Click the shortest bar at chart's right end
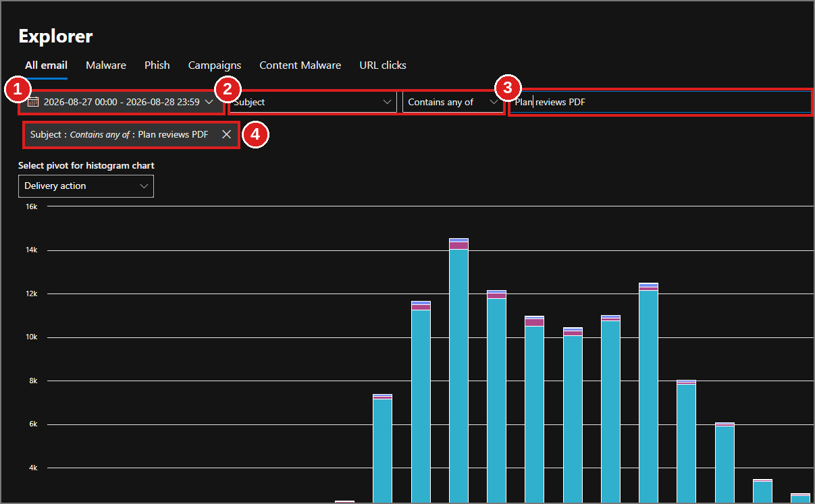 click(801, 499)
